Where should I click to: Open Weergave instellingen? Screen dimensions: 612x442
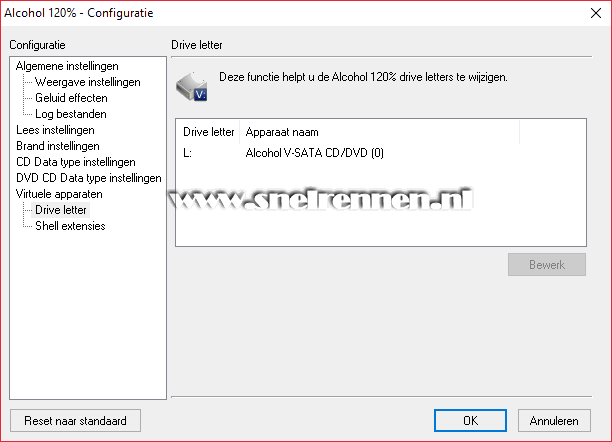(87, 82)
